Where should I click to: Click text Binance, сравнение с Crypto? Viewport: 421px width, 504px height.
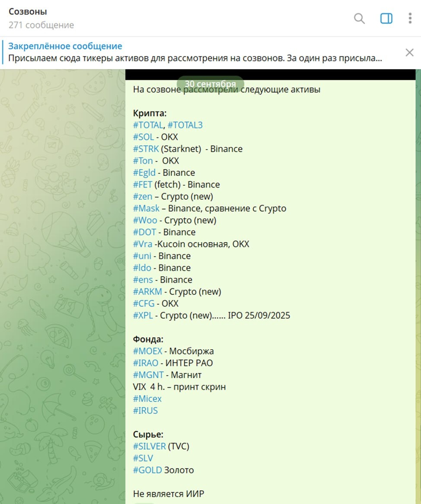coord(227,208)
